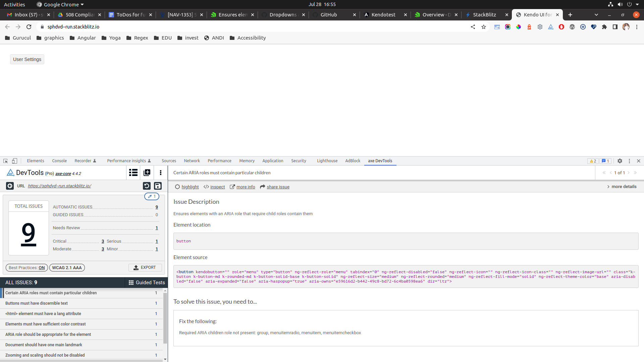The image size is (644, 362).
Task: Open console warnings counter showing 2
Action: click(x=593, y=161)
